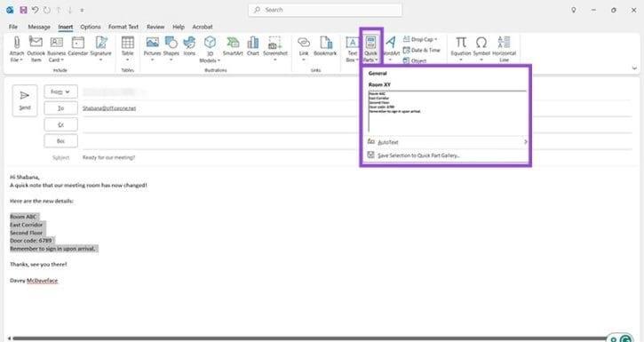Image resolution: width=644 pixels, height=342 pixels.
Task: Choose Save Selection to Quick Part Gallery
Action: 418,155
